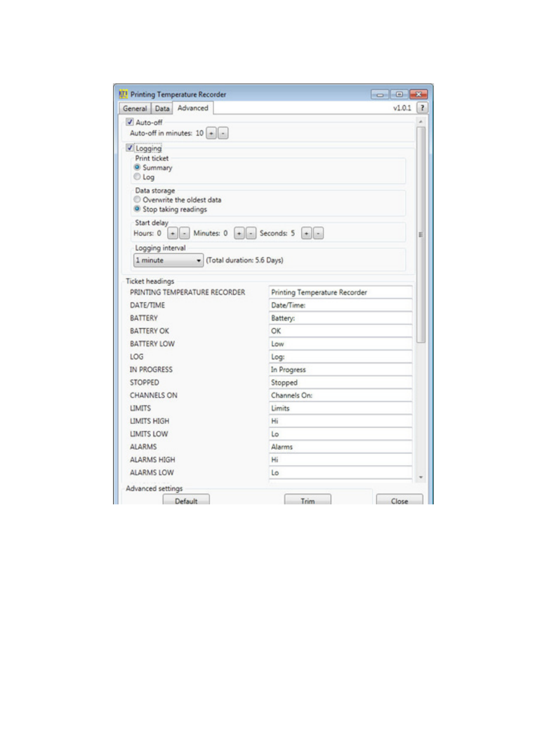Screen dimensions: 533x756
Task: Edit the Limits heading field
Action: point(341,408)
